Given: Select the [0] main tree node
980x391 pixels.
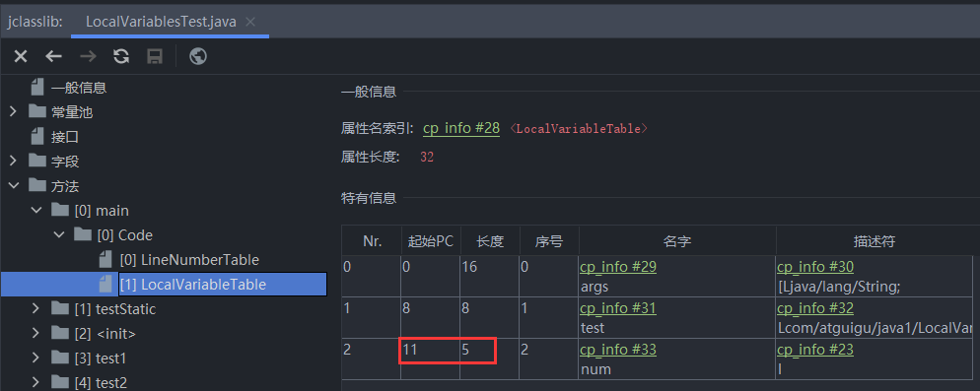Looking at the screenshot, I should (x=102, y=211).
